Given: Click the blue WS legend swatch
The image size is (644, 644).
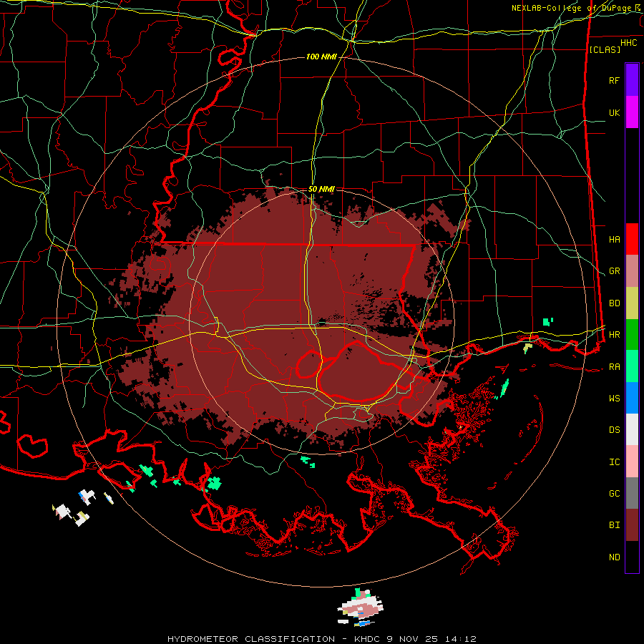Looking at the screenshot, I should 632,398.
